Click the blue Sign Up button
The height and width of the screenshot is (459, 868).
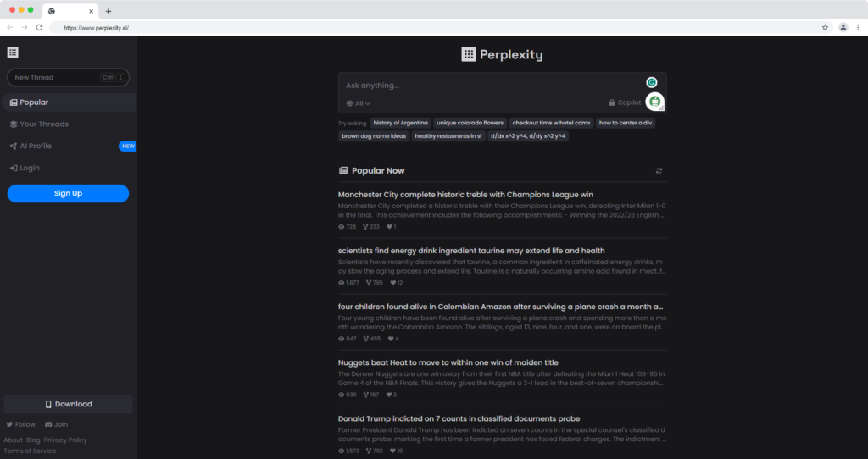coord(68,194)
